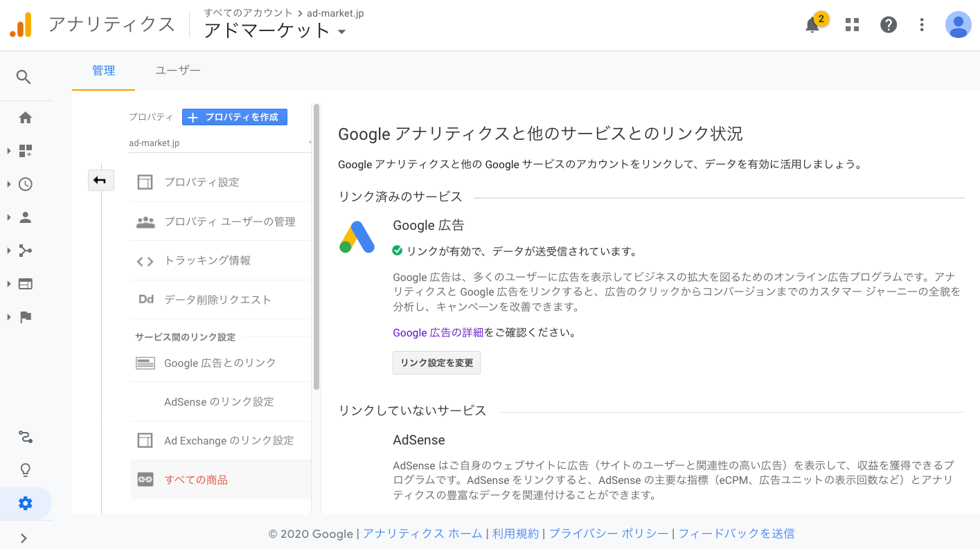This screenshot has height=549, width=980.
Task: Click the all products chain-link icon
Action: tap(145, 480)
